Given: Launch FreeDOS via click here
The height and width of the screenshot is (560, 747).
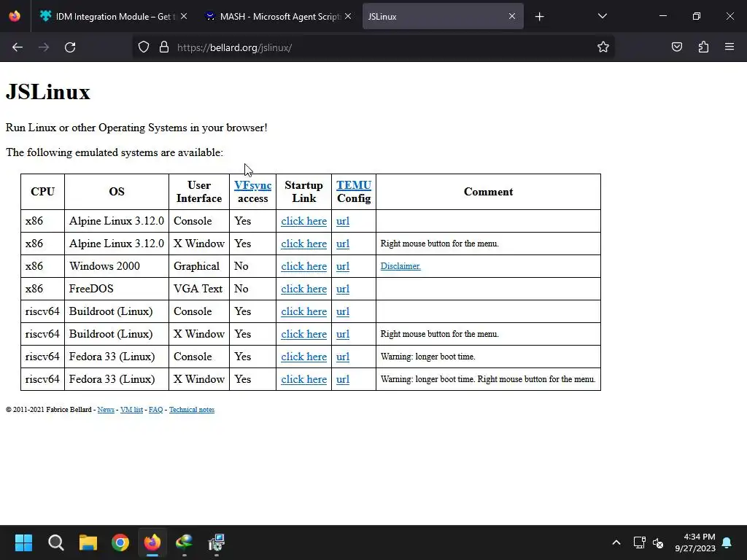Looking at the screenshot, I should point(304,289).
